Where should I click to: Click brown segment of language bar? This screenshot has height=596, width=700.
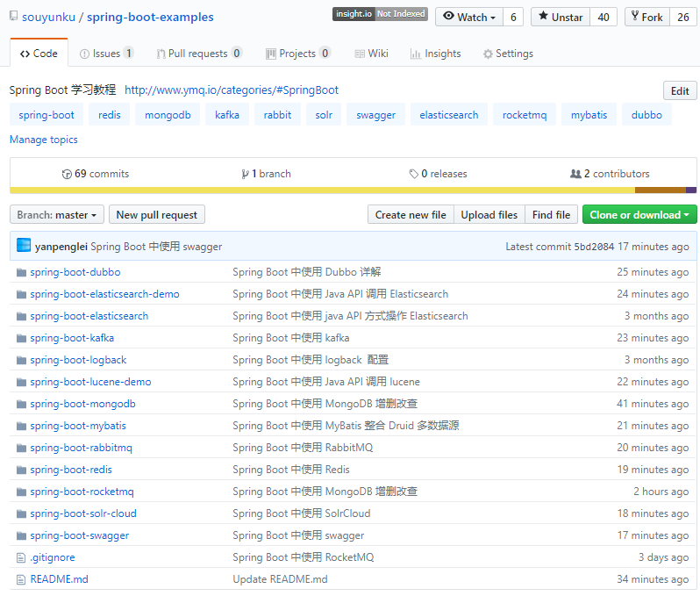click(661, 190)
